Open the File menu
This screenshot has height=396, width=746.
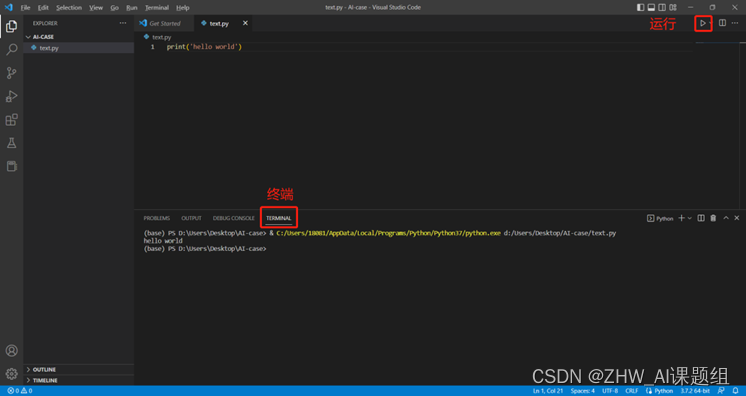click(25, 7)
